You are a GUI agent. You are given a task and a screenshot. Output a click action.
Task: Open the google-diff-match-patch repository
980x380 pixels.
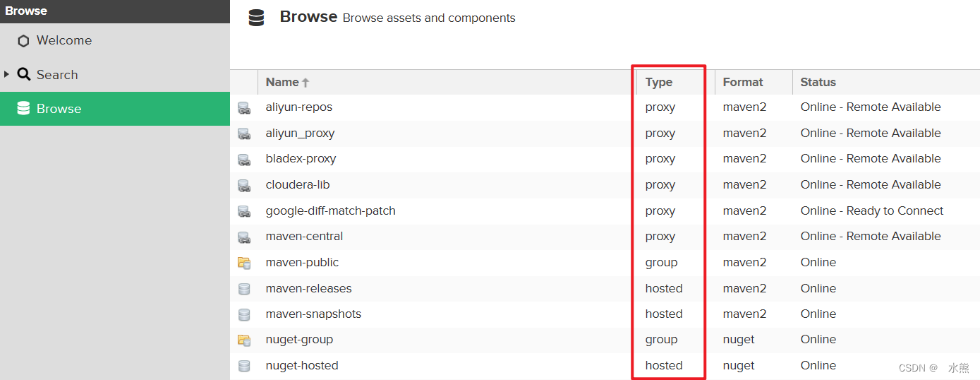[331, 210]
